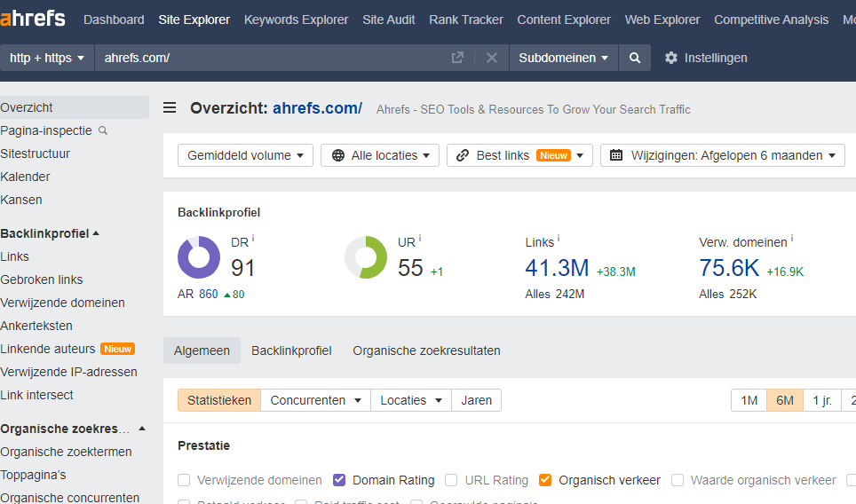This screenshot has width=856, height=504.
Task: Open the Locaties dropdown
Action: [411, 400]
